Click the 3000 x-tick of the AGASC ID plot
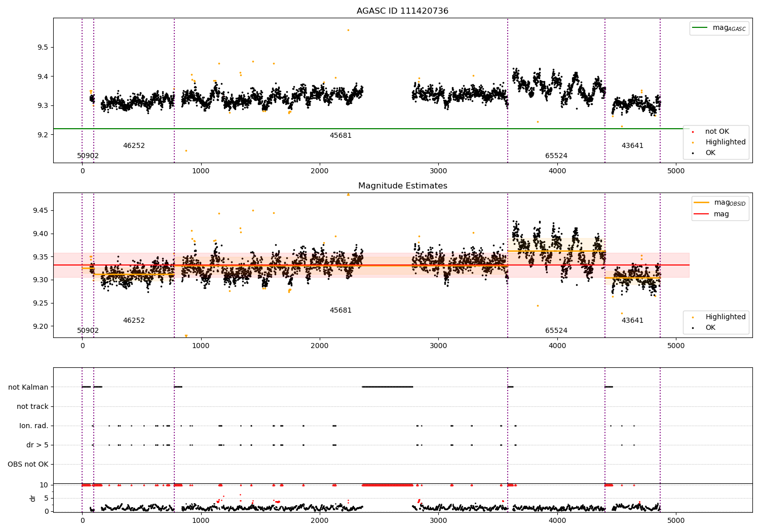Viewport: 760px width, 532px height. coord(438,171)
